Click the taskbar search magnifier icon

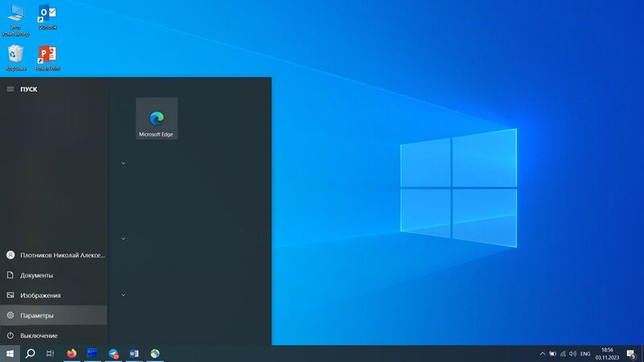(x=30, y=353)
